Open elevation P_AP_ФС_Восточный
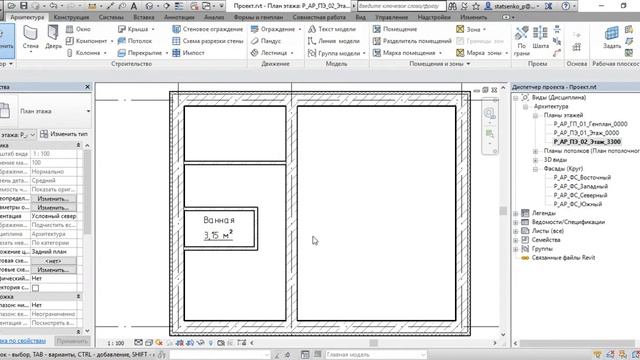Viewport: 640px width, 360px height. [x=582, y=178]
